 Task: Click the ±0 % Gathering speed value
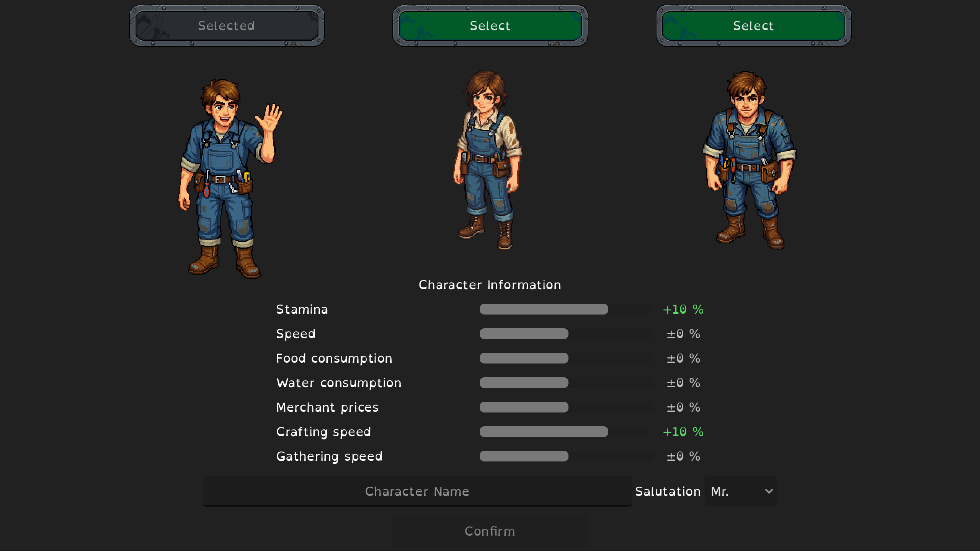click(683, 456)
